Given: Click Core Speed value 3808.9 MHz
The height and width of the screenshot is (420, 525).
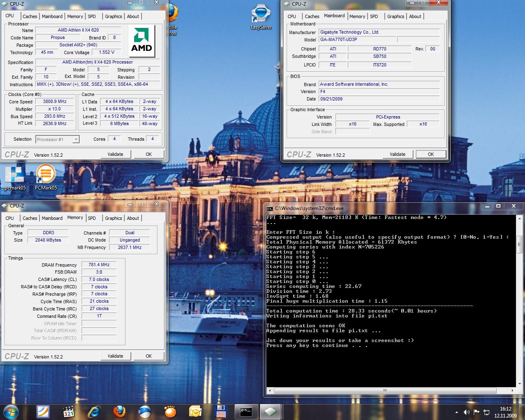Looking at the screenshot, I should pos(55,101).
